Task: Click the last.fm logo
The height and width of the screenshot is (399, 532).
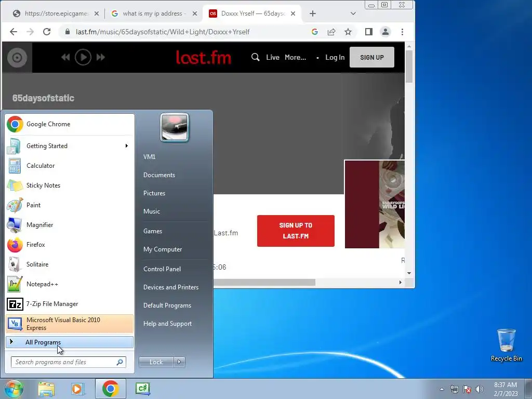Action: (x=204, y=57)
